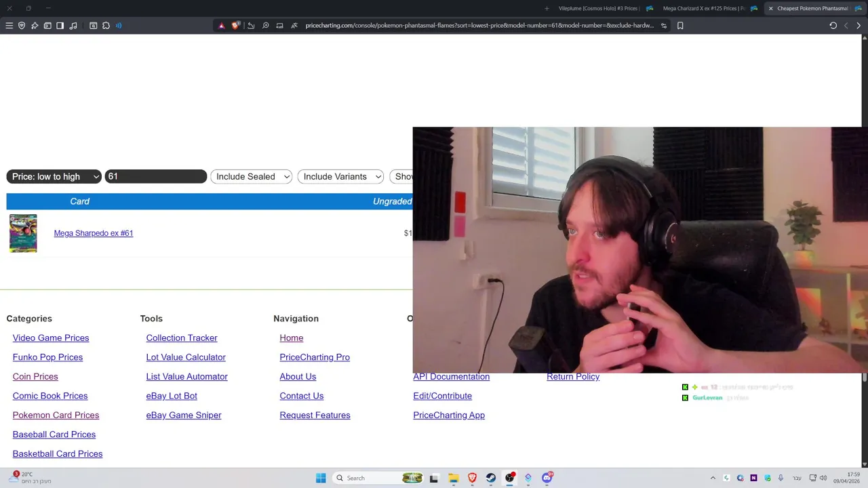Click the Card column header
This screenshot has width=868, height=488.
pos(79,201)
